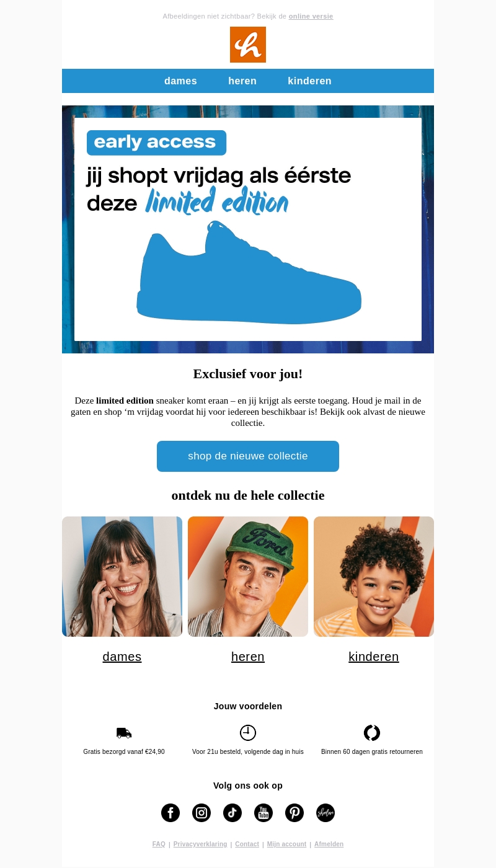Click the woman's photo thumbnail
The width and height of the screenshot is (496, 868).
[x=122, y=577]
